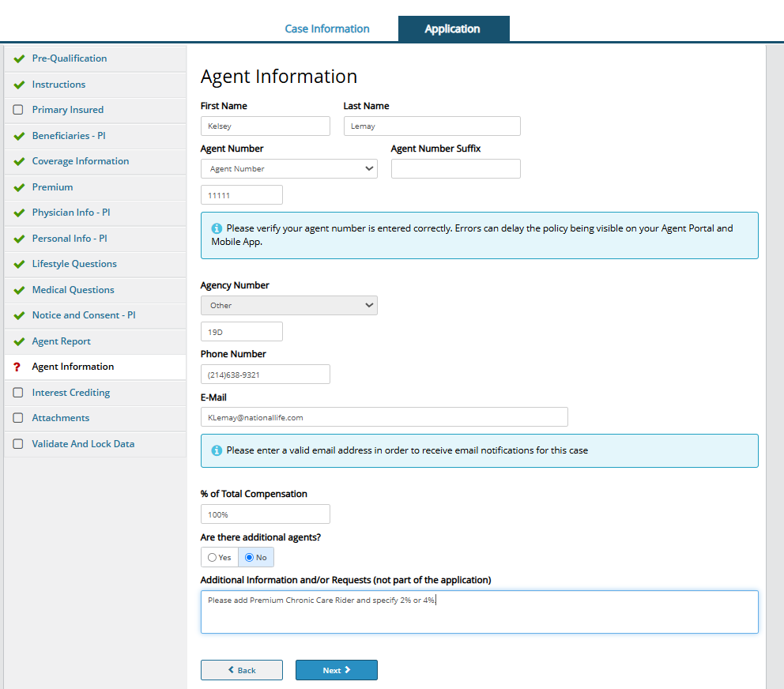
Task: Click the info icon in email notice
Action: (x=217, y=450)
